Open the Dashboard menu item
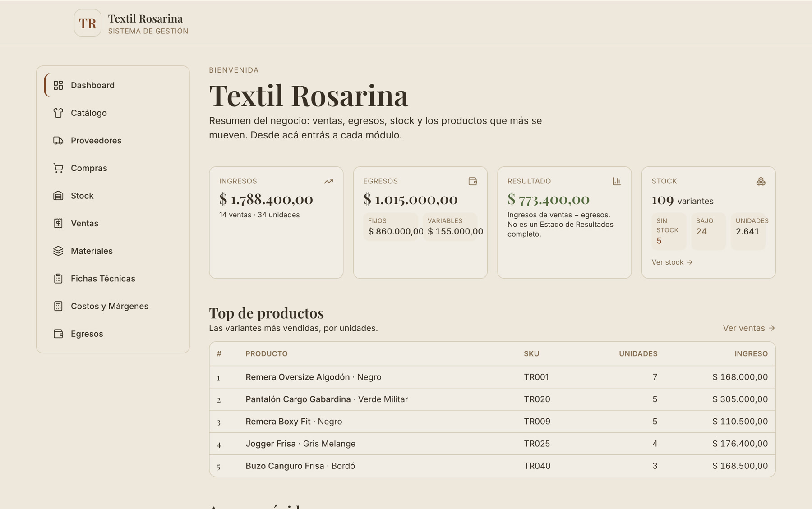 pyautogui.click(x=113, y=85)
